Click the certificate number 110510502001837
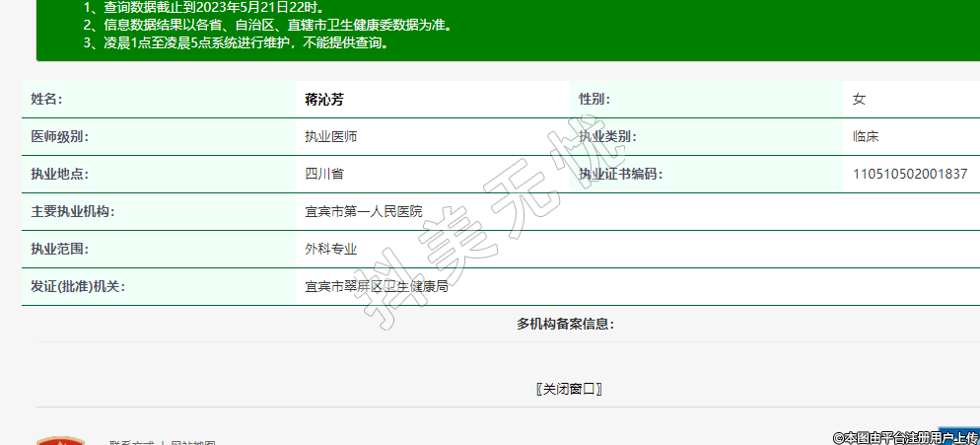Screen dimensions: 980x445 (x=909, y=175)
